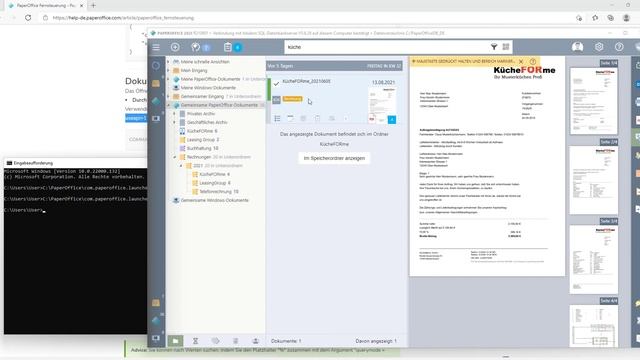Select the hourglass tab in bottom bar

196,341
